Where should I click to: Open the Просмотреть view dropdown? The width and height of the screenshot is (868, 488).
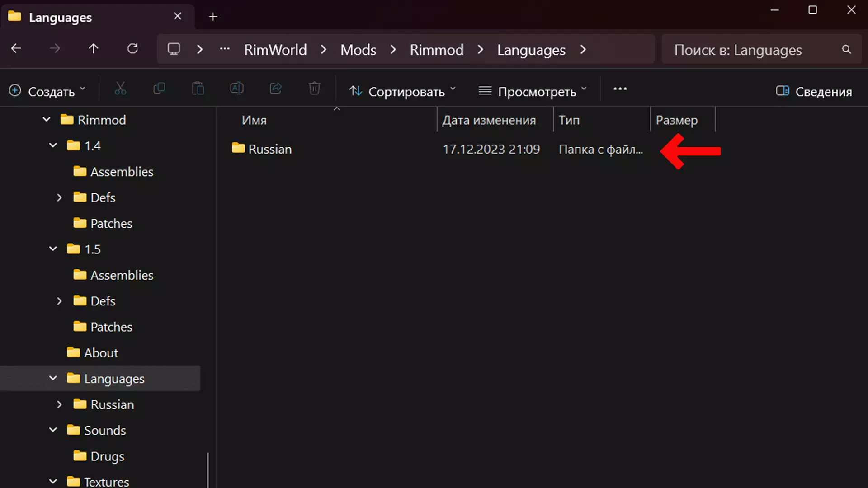click(x=533, y=92)
